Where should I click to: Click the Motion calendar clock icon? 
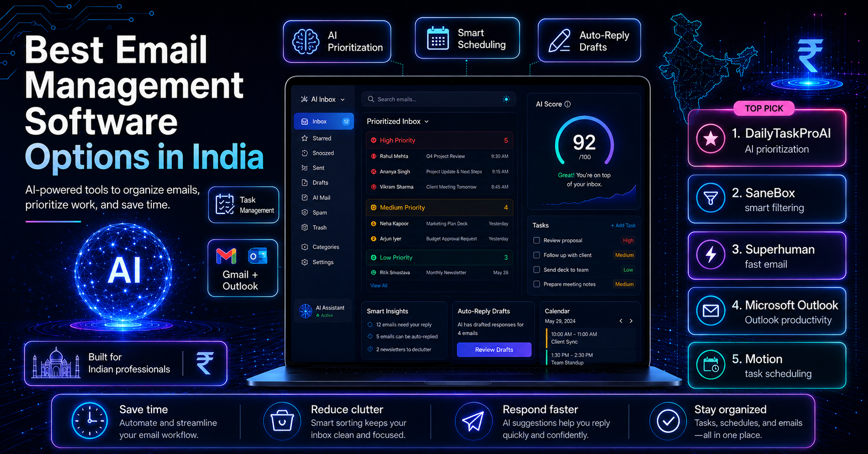(x=711, y=365)
